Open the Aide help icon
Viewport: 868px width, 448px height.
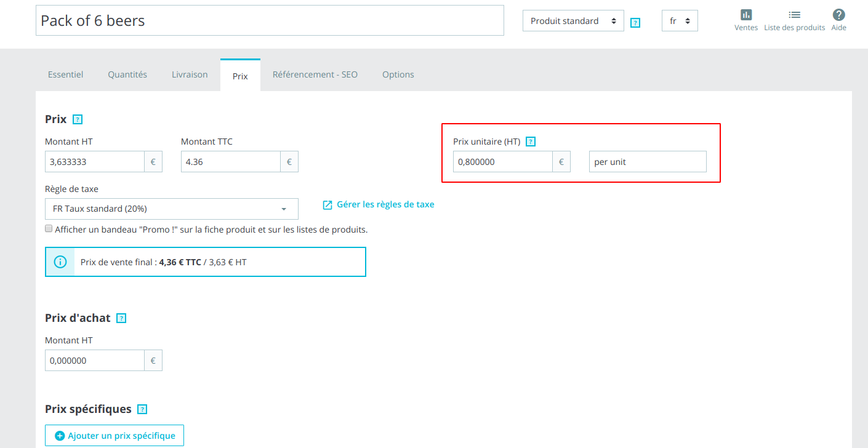(x=838, y=15)
